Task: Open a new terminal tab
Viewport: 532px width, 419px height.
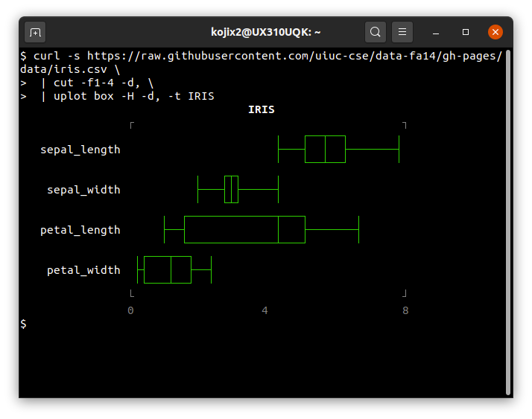Action: point(35,32)
